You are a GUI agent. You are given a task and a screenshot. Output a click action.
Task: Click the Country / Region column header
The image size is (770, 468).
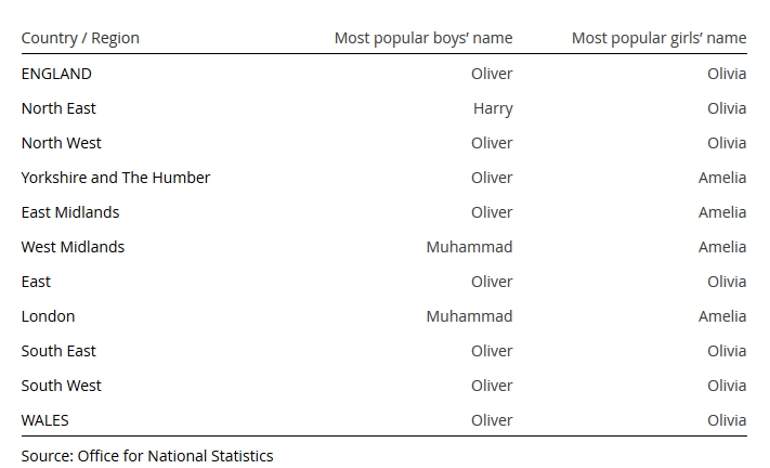(81, 38)
